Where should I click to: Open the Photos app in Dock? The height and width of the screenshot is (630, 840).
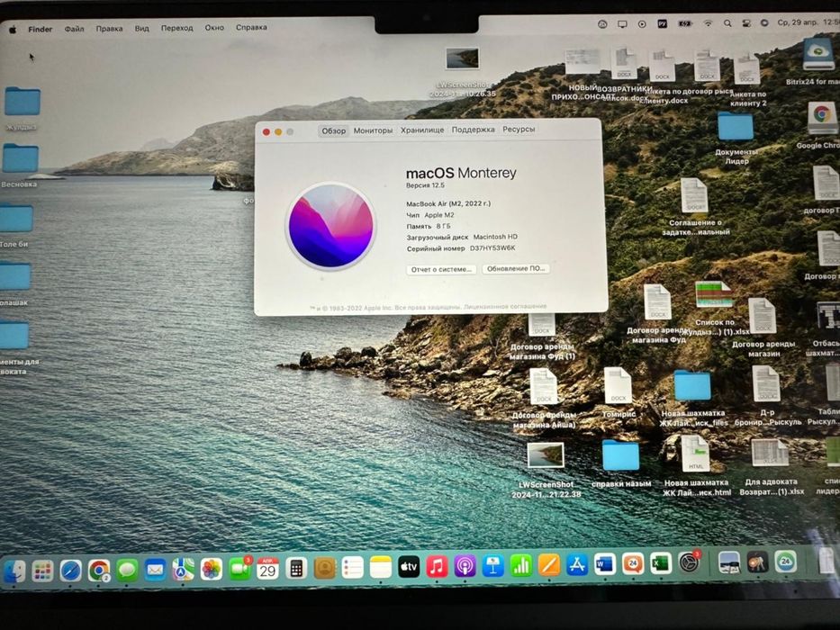[x=212, y=570]
